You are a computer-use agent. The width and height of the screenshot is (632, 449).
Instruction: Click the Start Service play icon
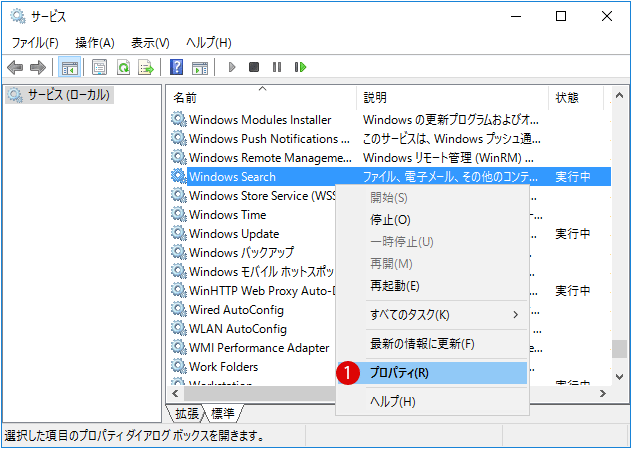point(232,67)
